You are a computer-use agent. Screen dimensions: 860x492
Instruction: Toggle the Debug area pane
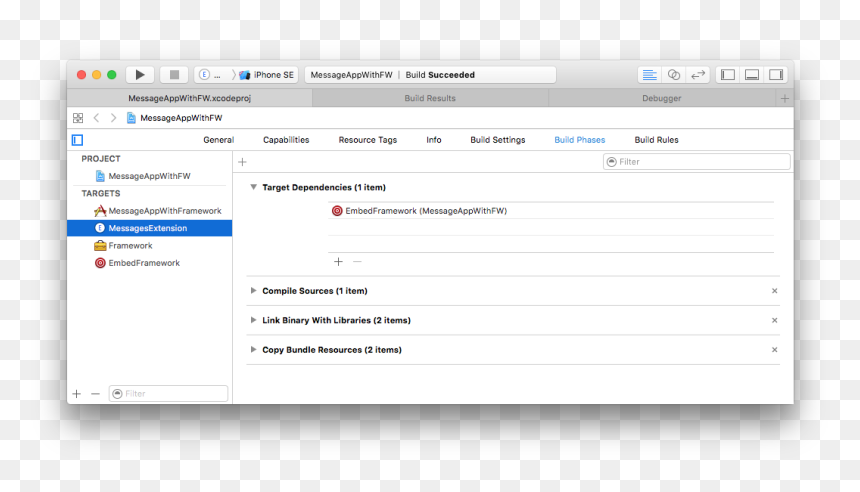752,75
